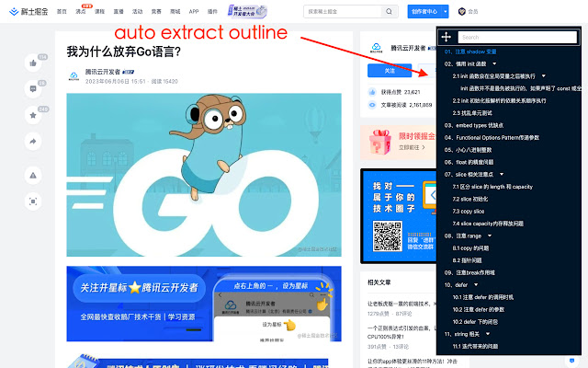The width and height of the screenshot is (588, 368).
Task: Click the QR code advertisement banner
Action: click(x=398, y=216)
